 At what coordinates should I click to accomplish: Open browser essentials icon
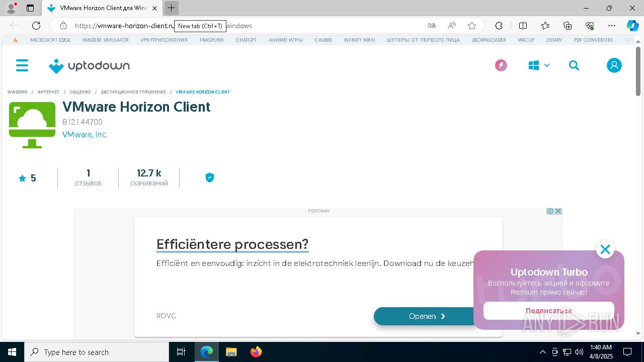[590, 26]
